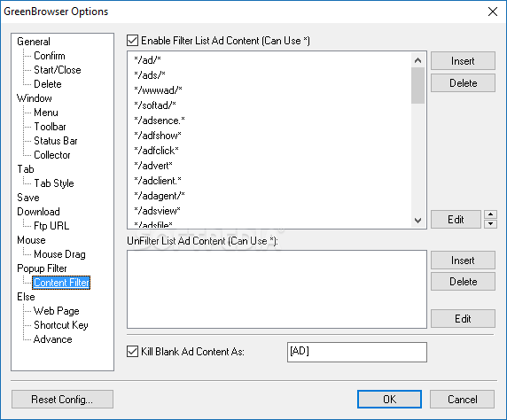
Task: Select Window category in tree
Action: (35, 98)
